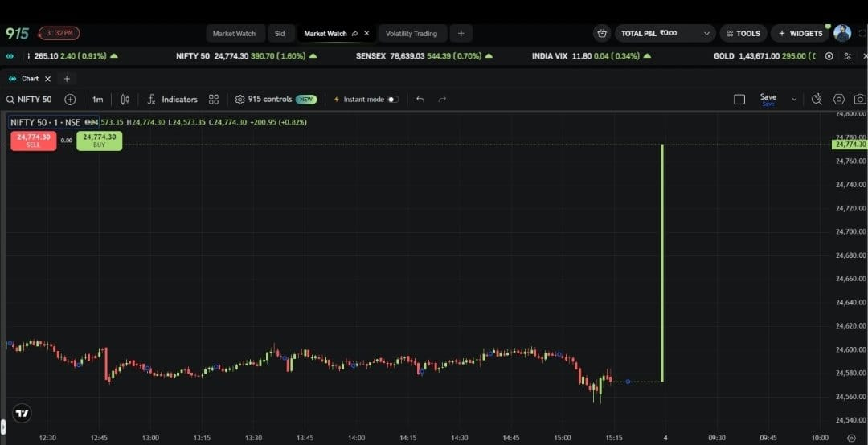Open candlestick chart style selector
The width and height of the screenshot is (868, 445).
coord(125,100)
